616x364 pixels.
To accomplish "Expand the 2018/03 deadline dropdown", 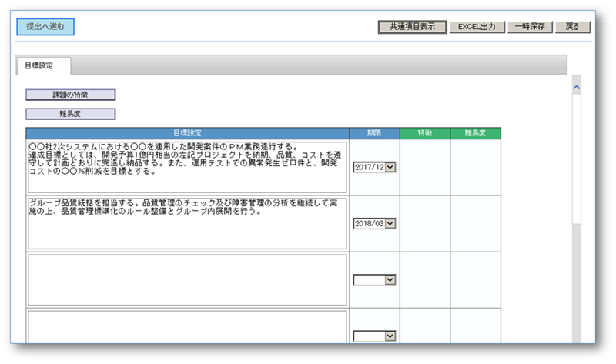I will point(390,223).
